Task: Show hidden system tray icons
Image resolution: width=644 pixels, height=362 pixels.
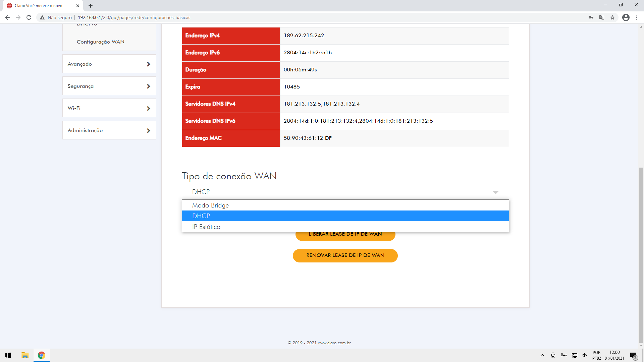Action: [542, 355]
